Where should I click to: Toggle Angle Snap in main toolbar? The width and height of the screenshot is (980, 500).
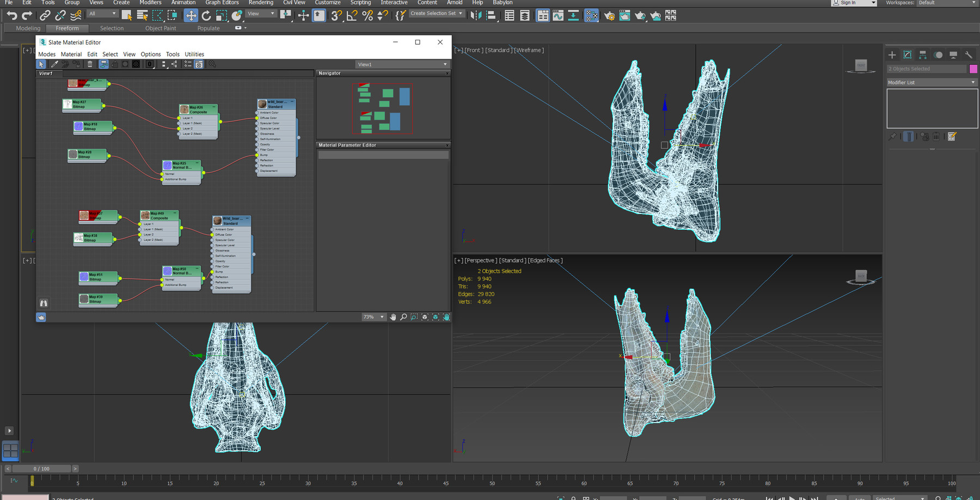click(x=352, y=16)
